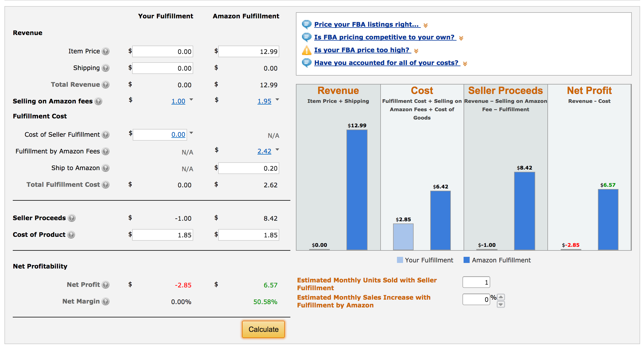
Task: Focus Ship to Amazon 0.20 field
Action: tap(249, 168)
